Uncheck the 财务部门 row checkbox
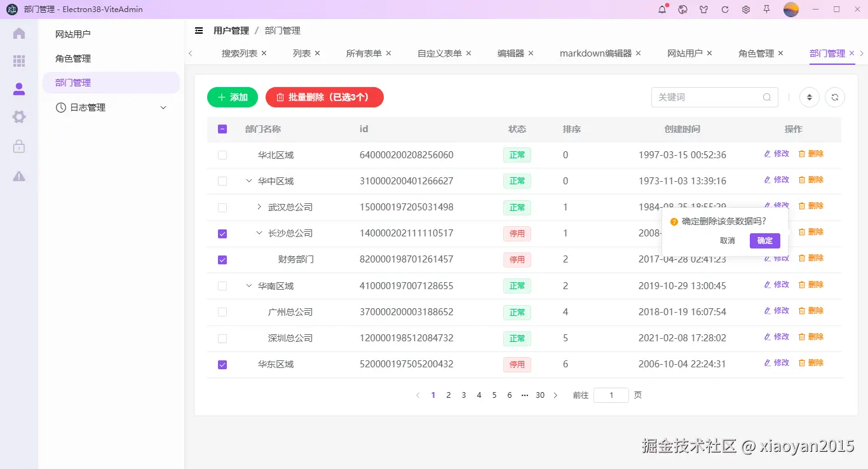 (222, 259)
